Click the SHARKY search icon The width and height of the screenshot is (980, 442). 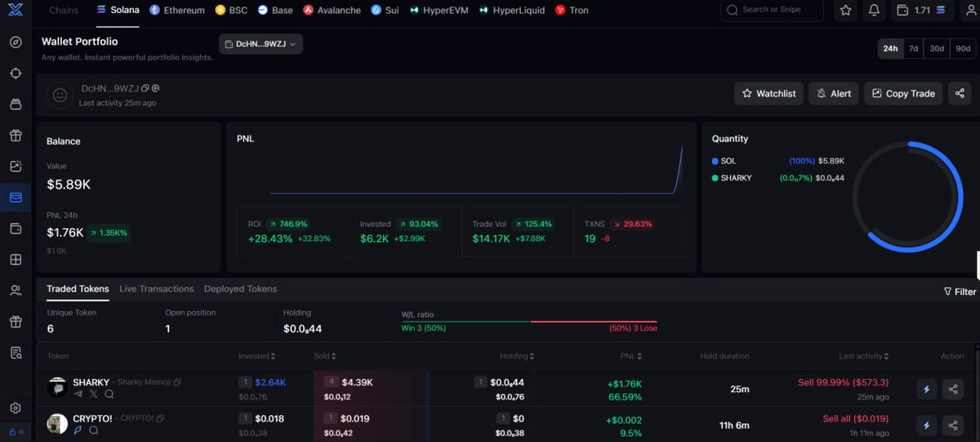pyautogui.click(x=109, y=394)
